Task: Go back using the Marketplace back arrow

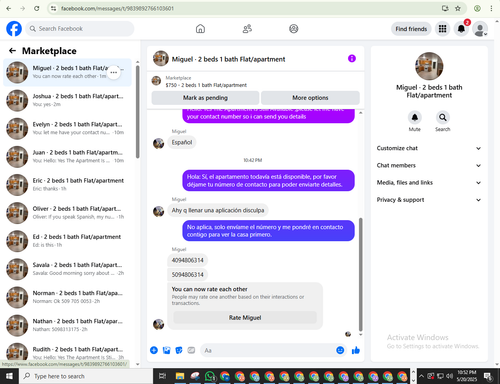Action: coord(12,51)
